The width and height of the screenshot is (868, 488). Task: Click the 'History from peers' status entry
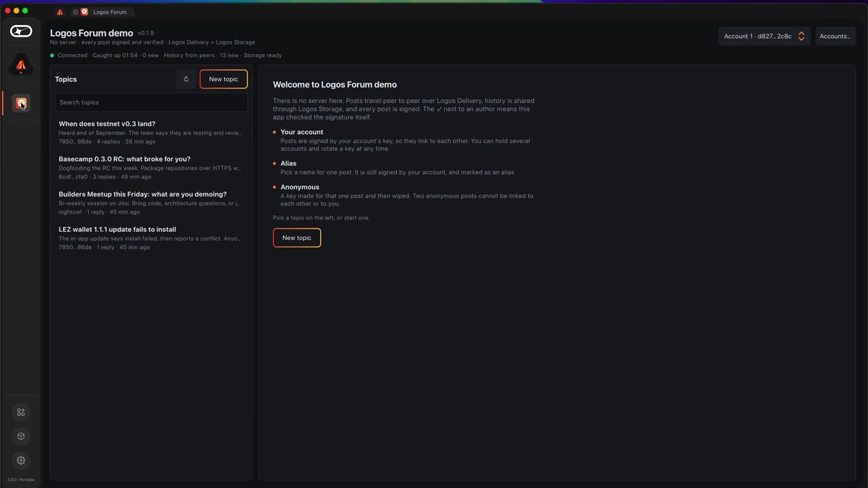(189, 55)
